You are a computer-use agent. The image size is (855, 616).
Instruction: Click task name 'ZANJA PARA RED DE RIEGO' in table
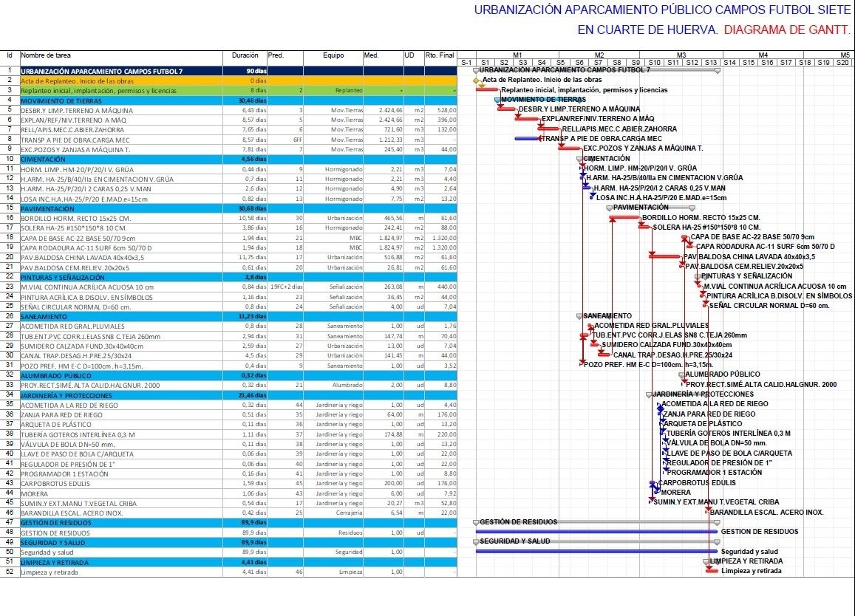coord(61,415)
